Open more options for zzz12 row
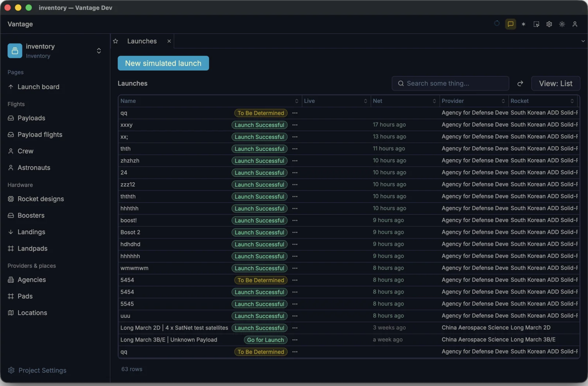588x386 pixels. point(295,185)
